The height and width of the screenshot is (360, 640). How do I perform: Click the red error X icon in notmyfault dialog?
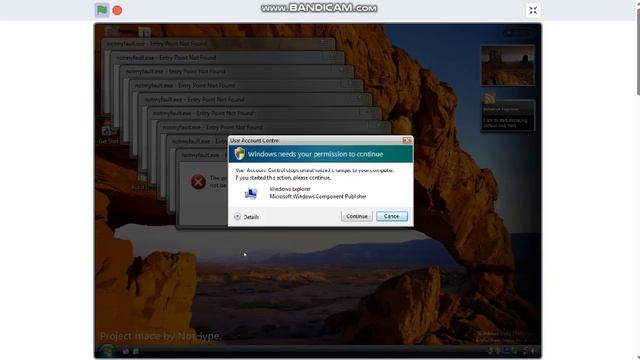click(x=198, y=182)
